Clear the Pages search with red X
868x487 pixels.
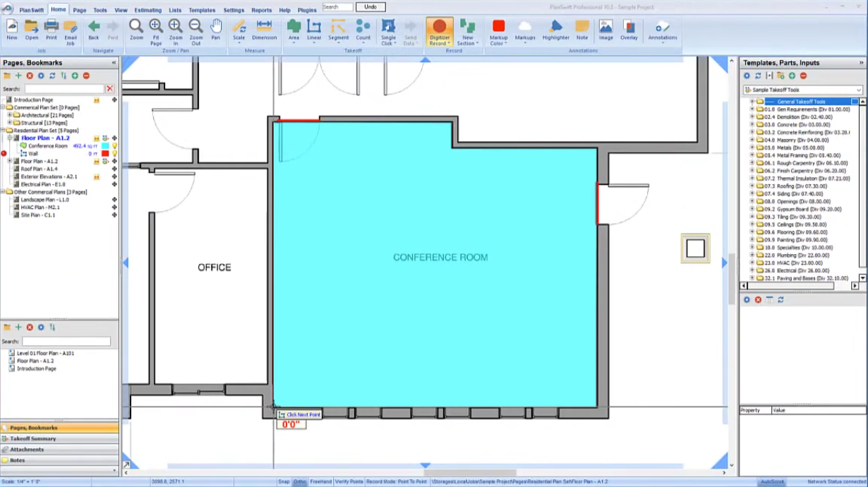[110, 89]
